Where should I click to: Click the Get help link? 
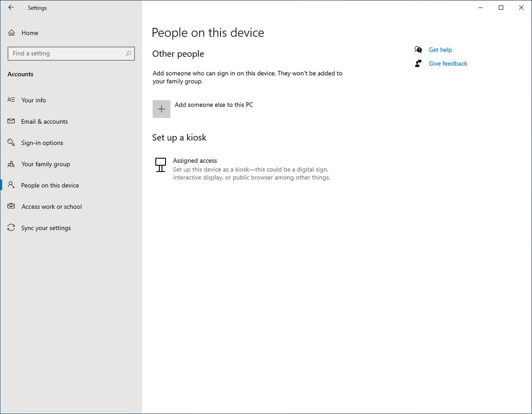tap(440, 50)
